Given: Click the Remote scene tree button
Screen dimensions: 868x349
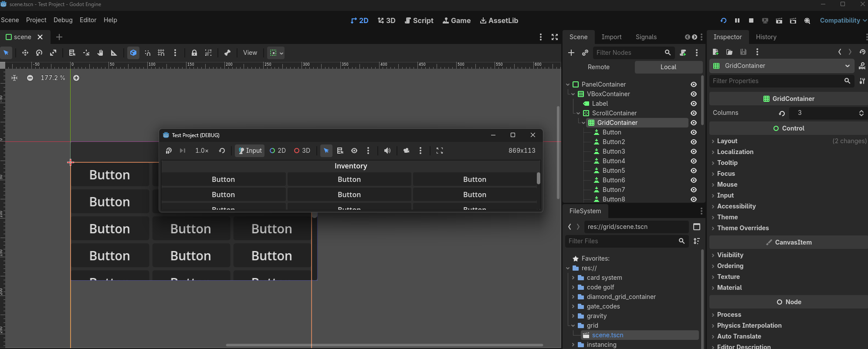Looking at the screenshot, I should click(598, 67).
